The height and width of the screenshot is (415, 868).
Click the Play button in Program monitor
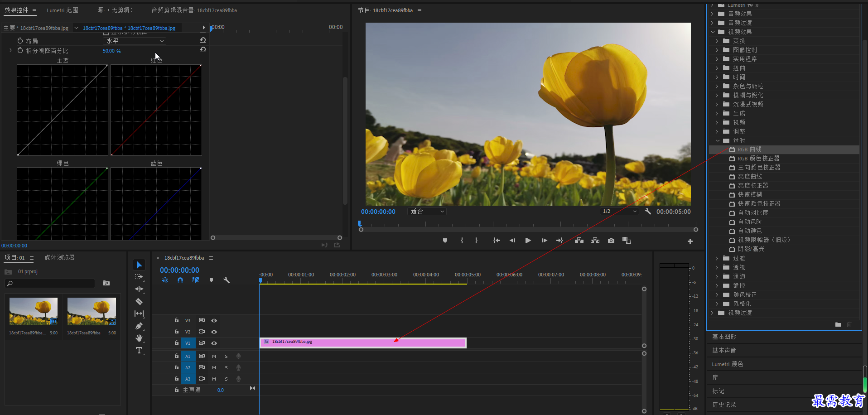[528, 241]
